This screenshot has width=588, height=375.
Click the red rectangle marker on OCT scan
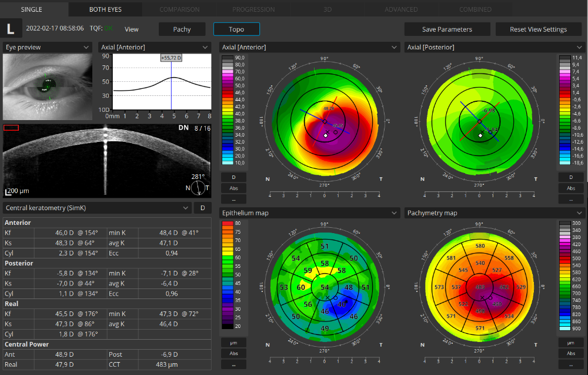click(11, 127)
